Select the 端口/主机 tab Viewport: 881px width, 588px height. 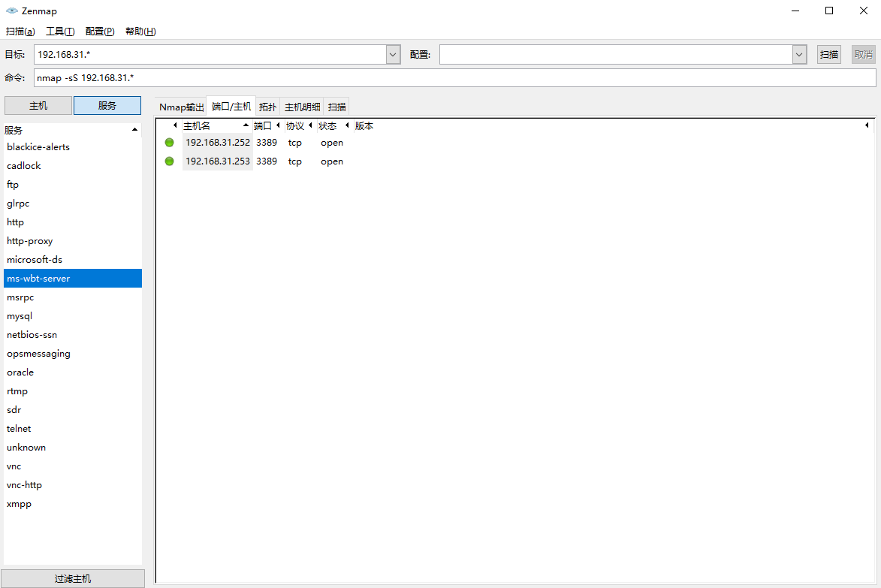(231, 106)
